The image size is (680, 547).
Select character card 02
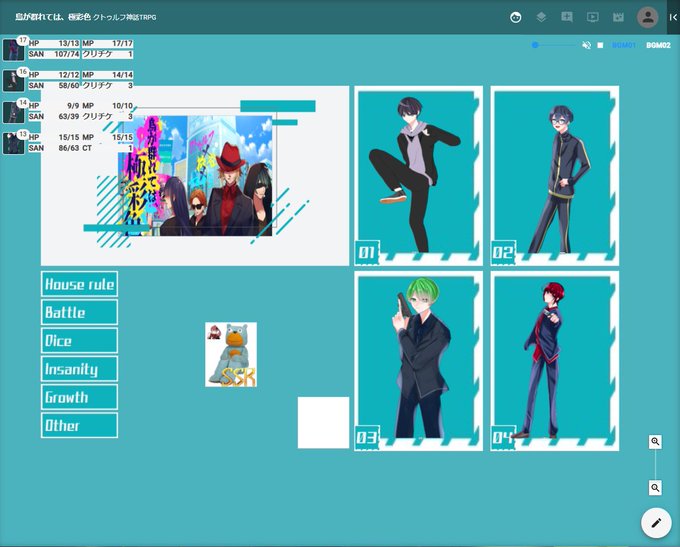[555, 176]
